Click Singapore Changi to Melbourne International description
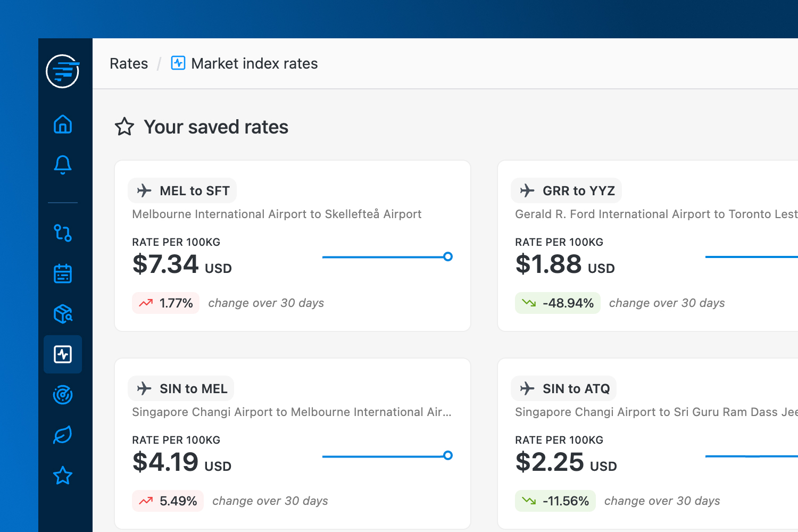798x532 pixels. (x=292, y=412)
